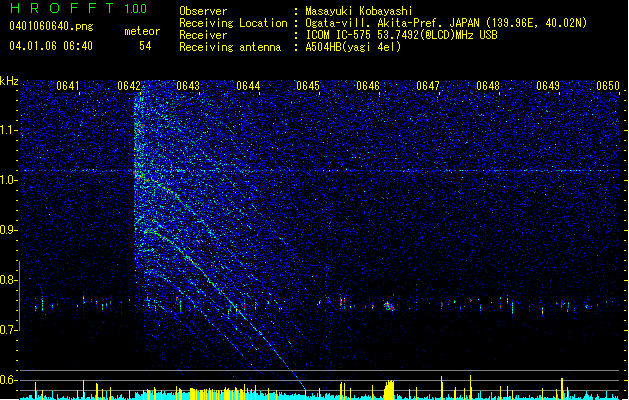Click the 0649 time marker

point(548,86)
